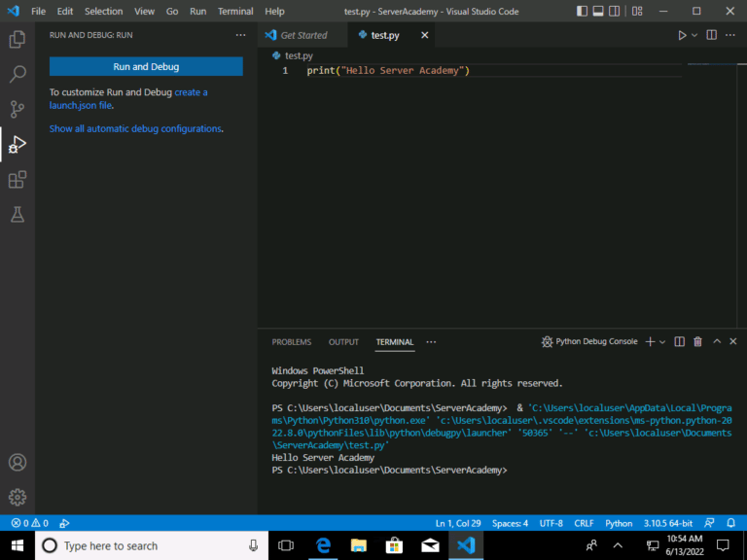Click 'Show all automatic debug configurations' link

pyautogui.click(x=135, y=128)
